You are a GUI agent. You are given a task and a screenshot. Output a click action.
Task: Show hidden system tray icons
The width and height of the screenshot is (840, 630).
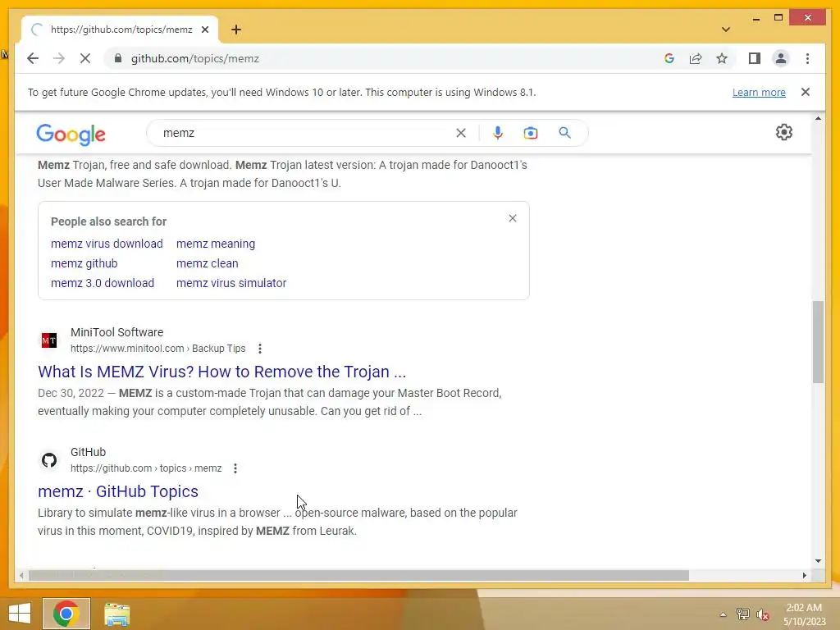[723, 614]
